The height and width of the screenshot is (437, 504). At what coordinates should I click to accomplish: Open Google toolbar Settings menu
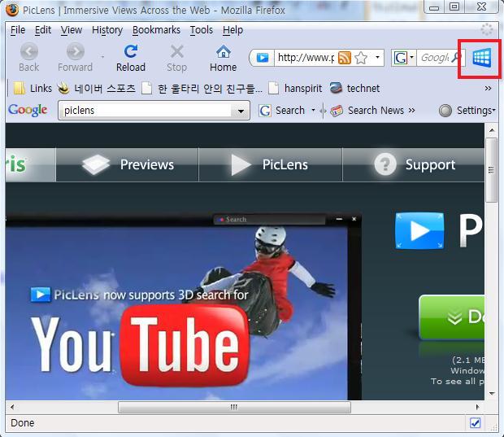467,111
